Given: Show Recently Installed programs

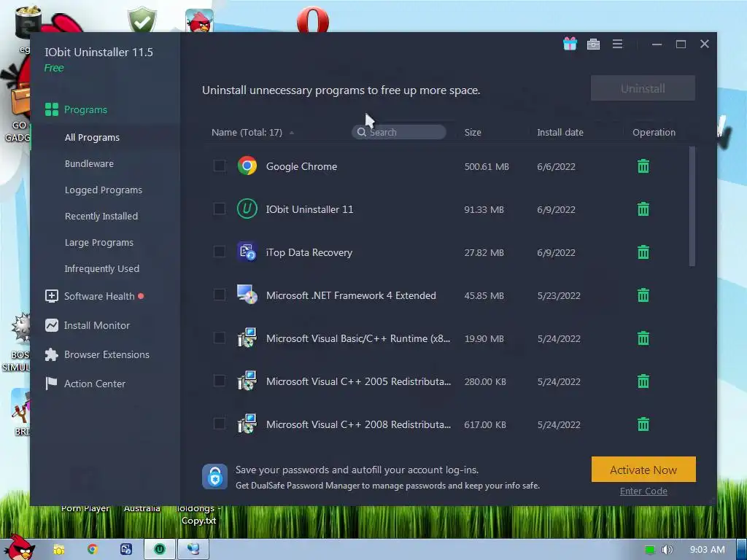Looking at the screenshot, I should point(101,216).
